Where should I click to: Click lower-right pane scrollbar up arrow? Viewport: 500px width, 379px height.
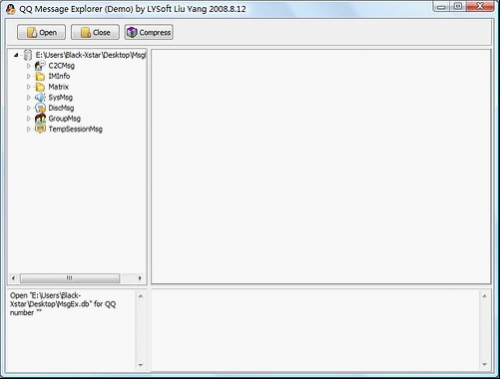tap(484, 296)
